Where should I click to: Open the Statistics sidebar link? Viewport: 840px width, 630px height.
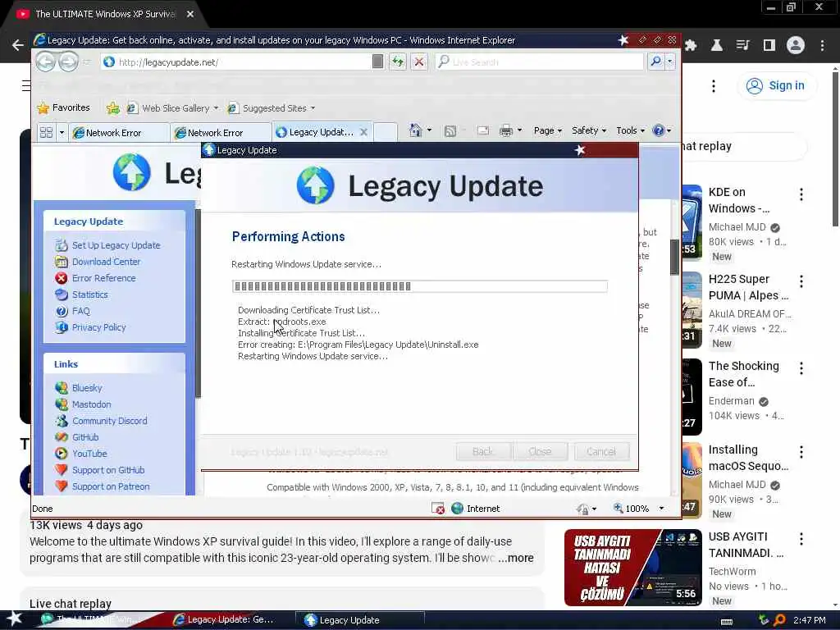click(x=90, y=294)
